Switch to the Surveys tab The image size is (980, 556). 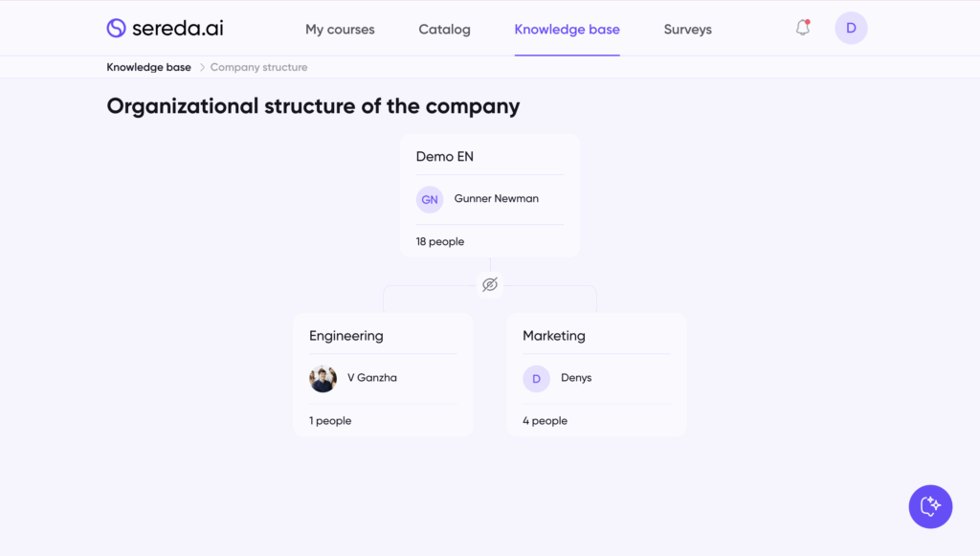click(687, 30)
